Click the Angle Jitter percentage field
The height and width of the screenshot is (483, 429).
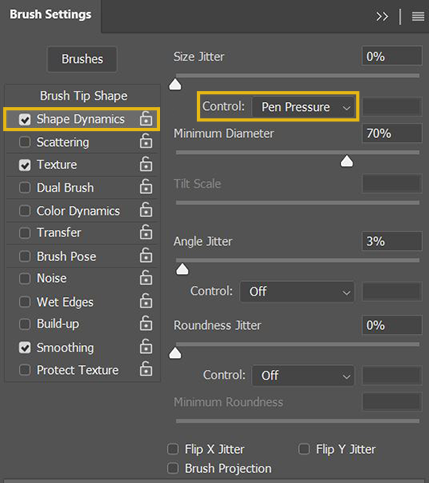(392, 241)
